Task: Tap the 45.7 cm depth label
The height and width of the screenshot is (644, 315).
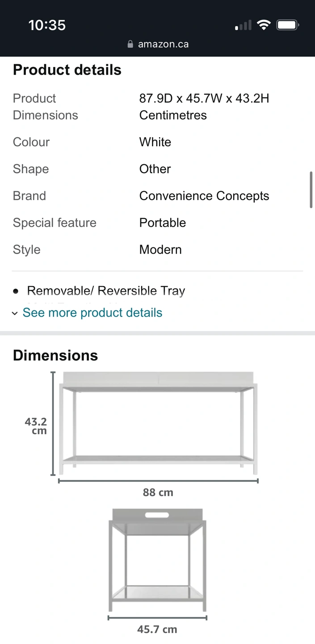Action: pos(157,629)
